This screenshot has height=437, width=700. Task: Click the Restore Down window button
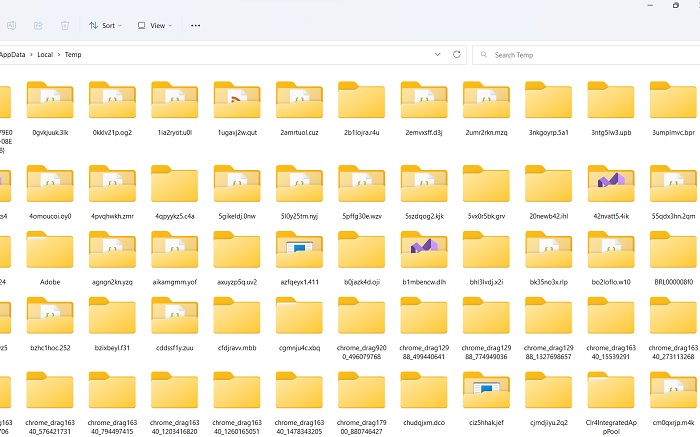tap(677, 5)
